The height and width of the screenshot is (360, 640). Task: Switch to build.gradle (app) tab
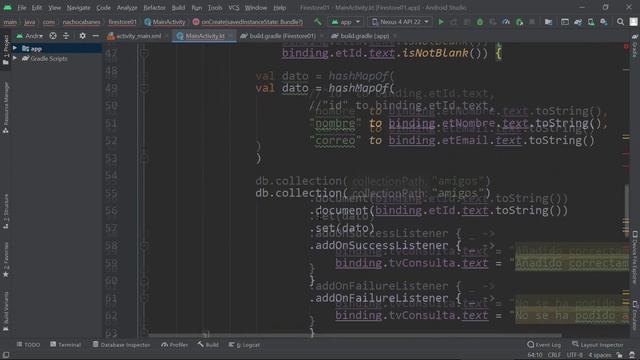pyautogui.click(x=363, y=36)
